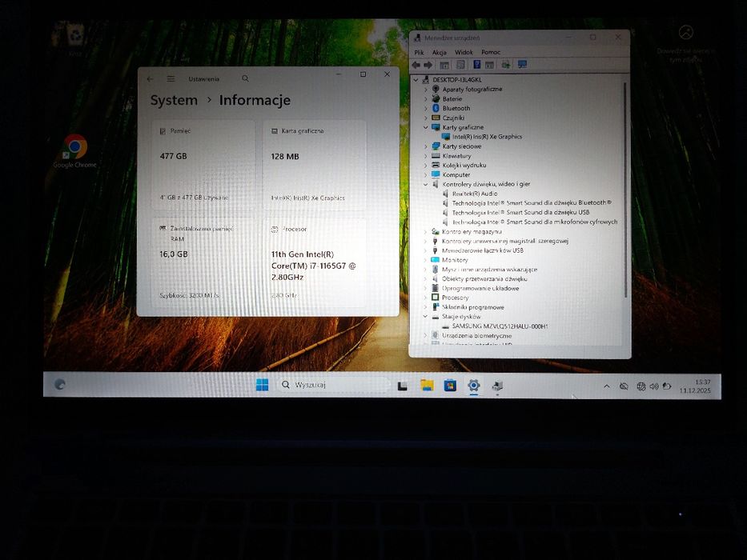This screenshot has height=560, width=747.
Task: Click Device Manager icon on taskbar
Action: pyautogui.click(x=497, y=386)
